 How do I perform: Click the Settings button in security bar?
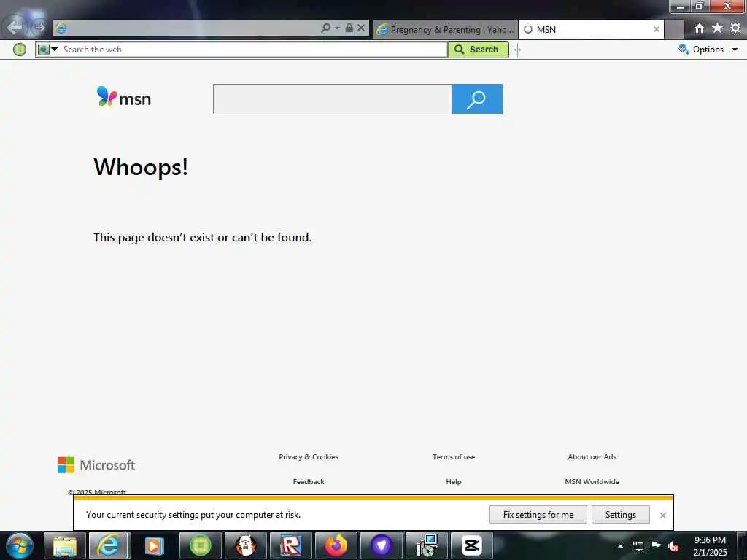pyautogui.click(x=620, y=515)
